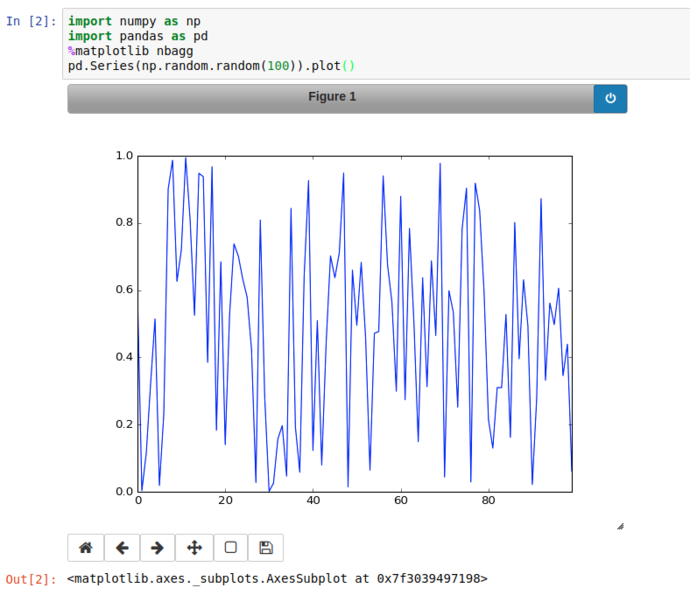The height and width of the screenshot is (595, 690).
Task: Click the x-axis label 80
Action: 488,500
